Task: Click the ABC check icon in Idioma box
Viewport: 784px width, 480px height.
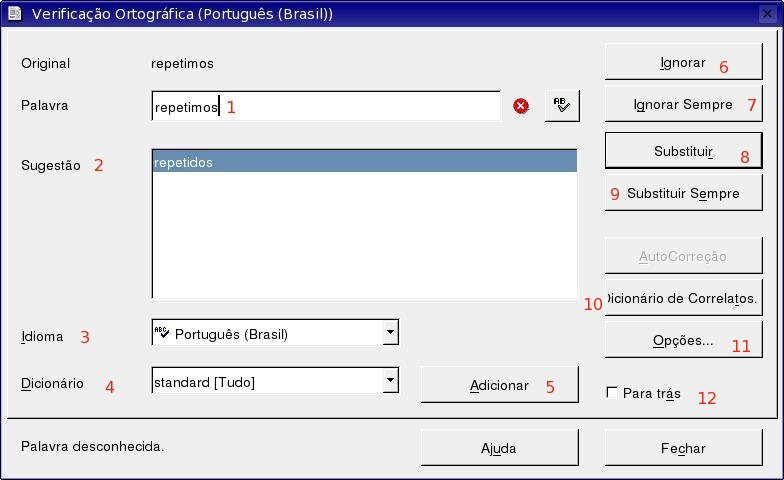Action: click(x=162, y=332)
